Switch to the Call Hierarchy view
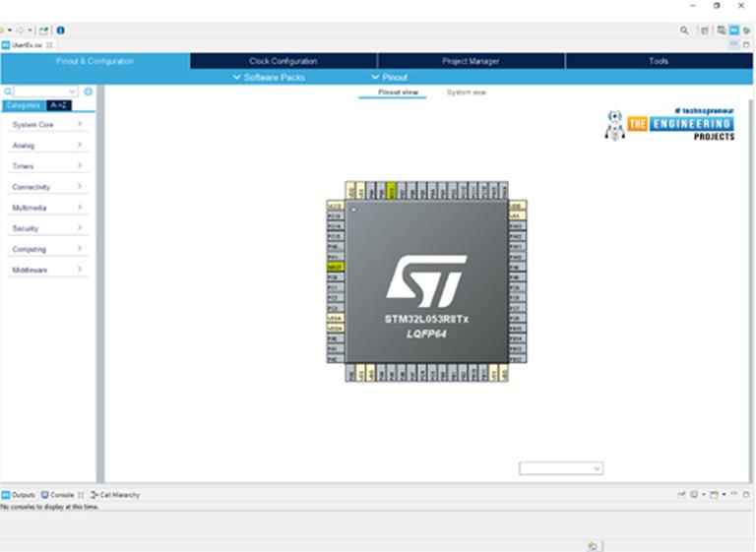The height and width of the screenshot is (552, 756). [116, 495]
